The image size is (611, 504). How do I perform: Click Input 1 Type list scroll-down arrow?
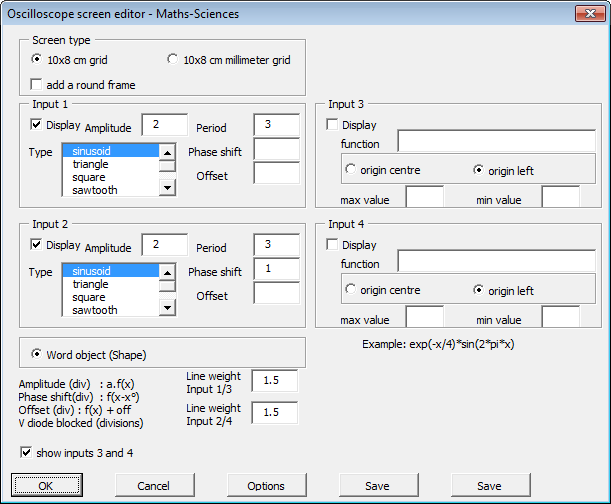167,187
